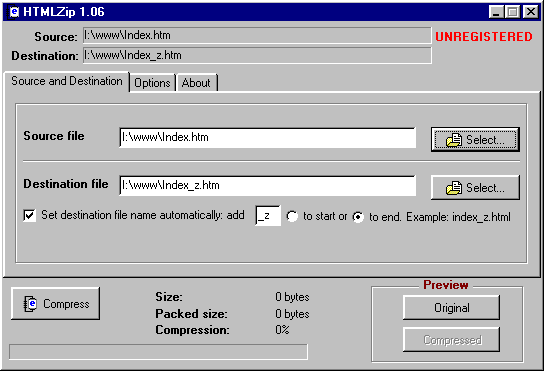Click the disabled Compressed preview button
The width and height of the screenshot is (544, 371).
(x=451, y=340)
